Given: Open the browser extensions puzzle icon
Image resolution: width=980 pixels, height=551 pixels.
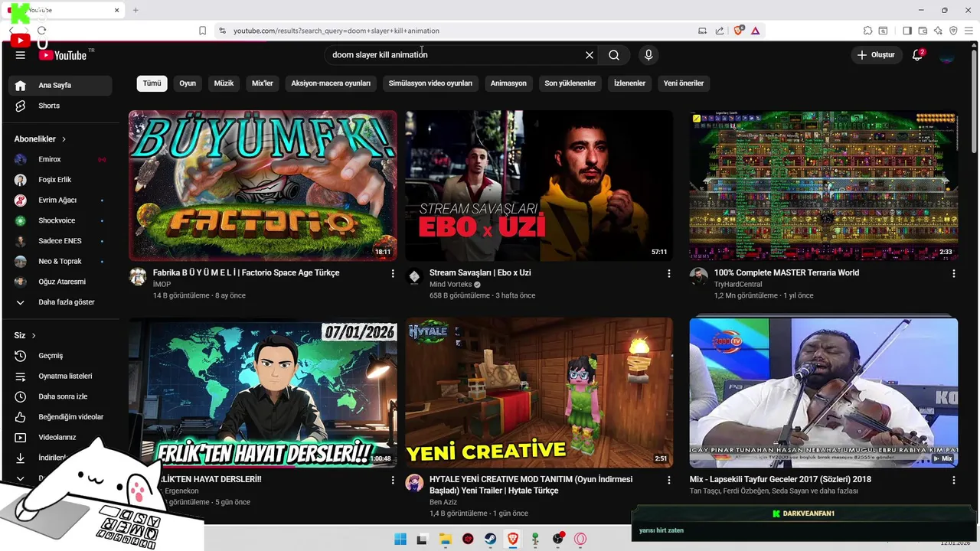Looking at the screenshot, I should point(867,31).
